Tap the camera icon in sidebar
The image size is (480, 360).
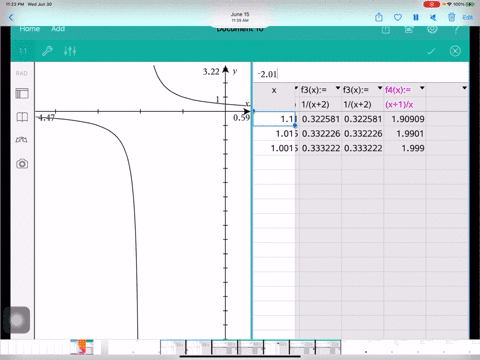pos(22,164)
